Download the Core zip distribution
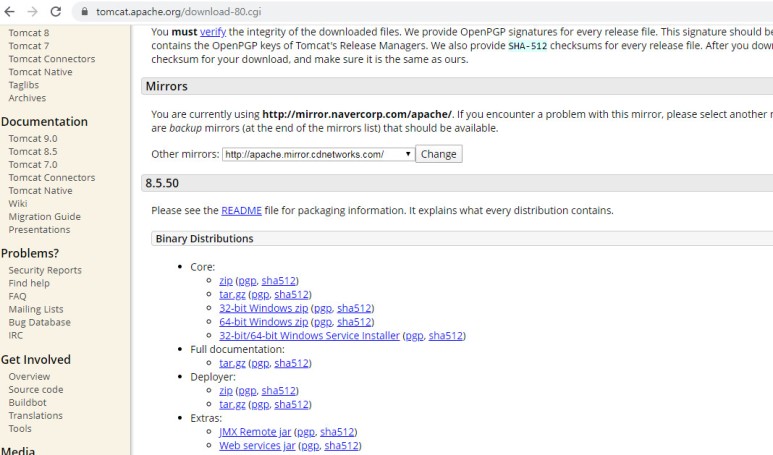The width and height of the screenshot is (773, 455). [226, 280]
